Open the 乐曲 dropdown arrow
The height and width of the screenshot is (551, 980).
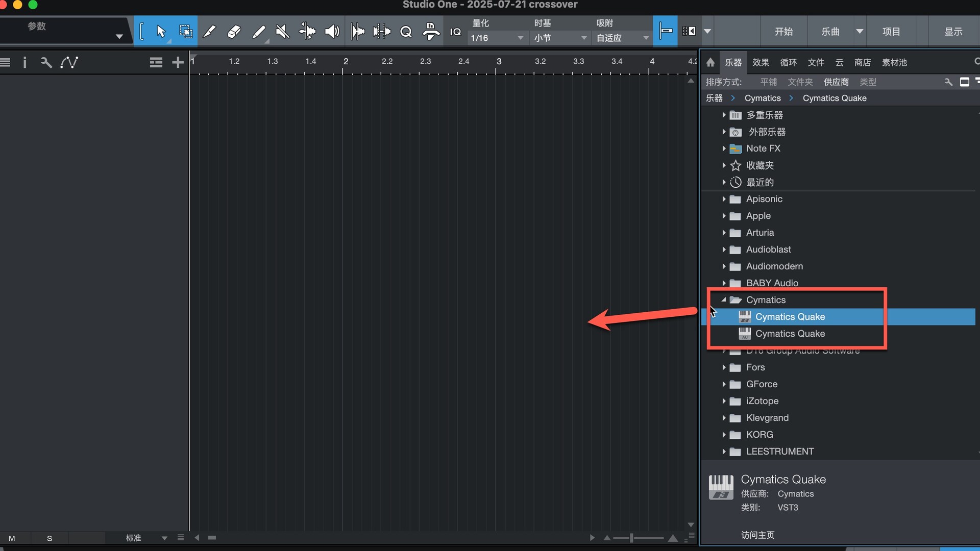click(x=860, y=32)
